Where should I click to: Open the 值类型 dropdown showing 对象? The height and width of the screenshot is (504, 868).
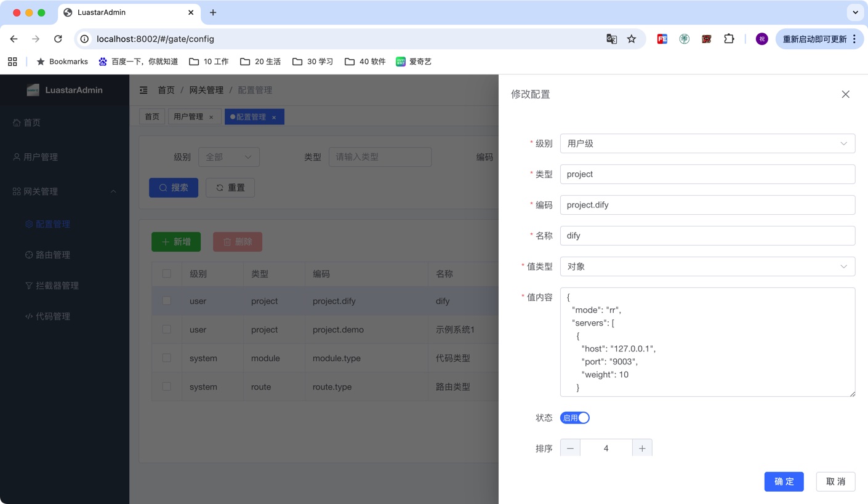pyautogui.click(x=707, y=266)
